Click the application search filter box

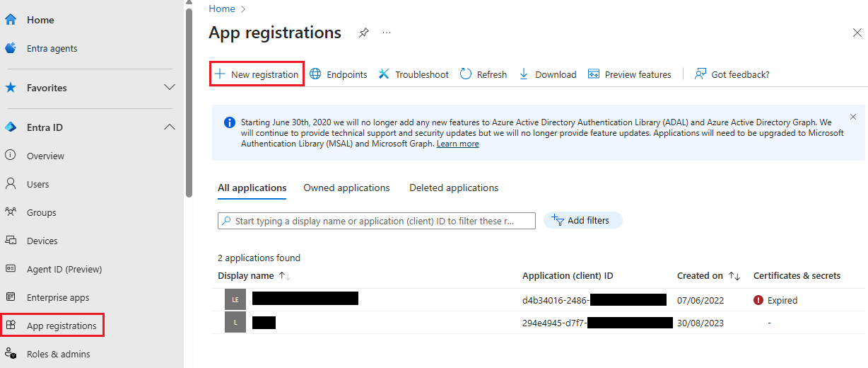(x=376, y=221)
